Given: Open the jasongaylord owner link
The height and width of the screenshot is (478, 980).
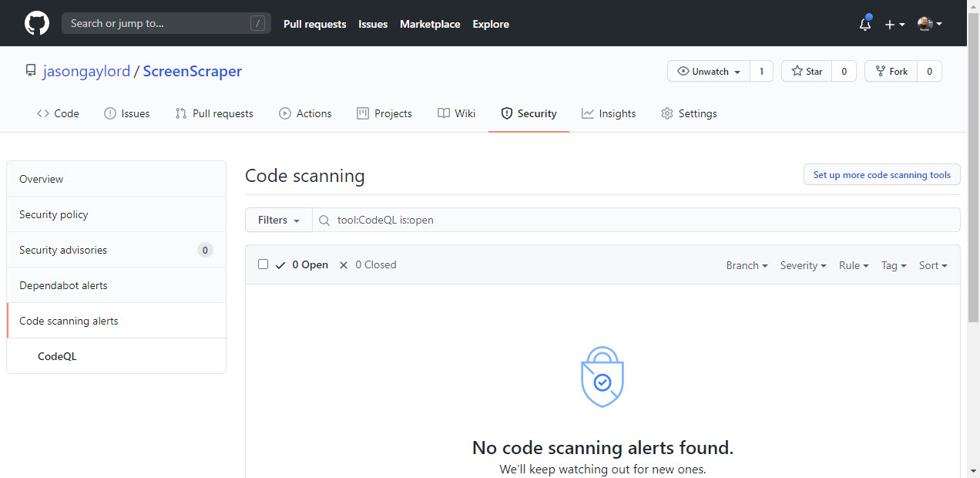Looking at the screenshot, I should (86, 71).
